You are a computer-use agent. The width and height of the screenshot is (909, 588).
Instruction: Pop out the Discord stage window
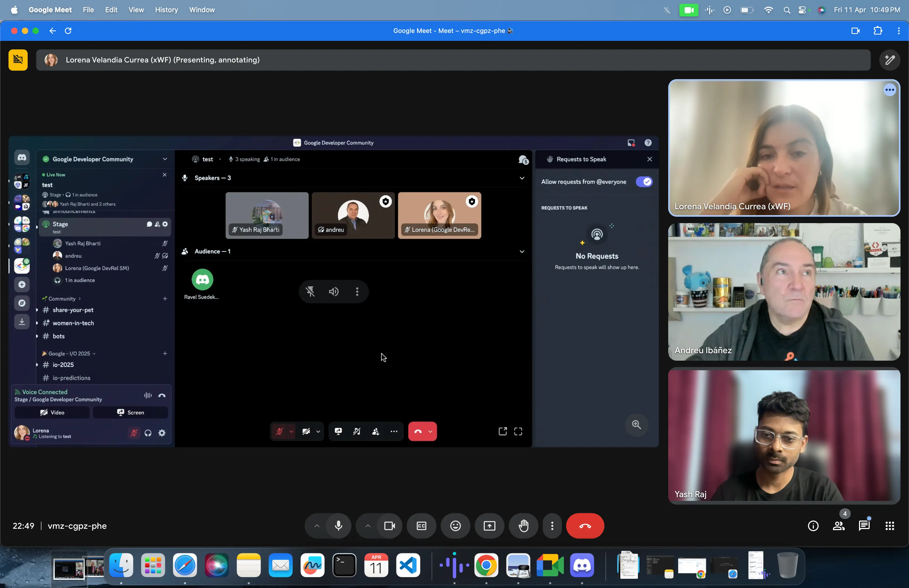(503, 431)
